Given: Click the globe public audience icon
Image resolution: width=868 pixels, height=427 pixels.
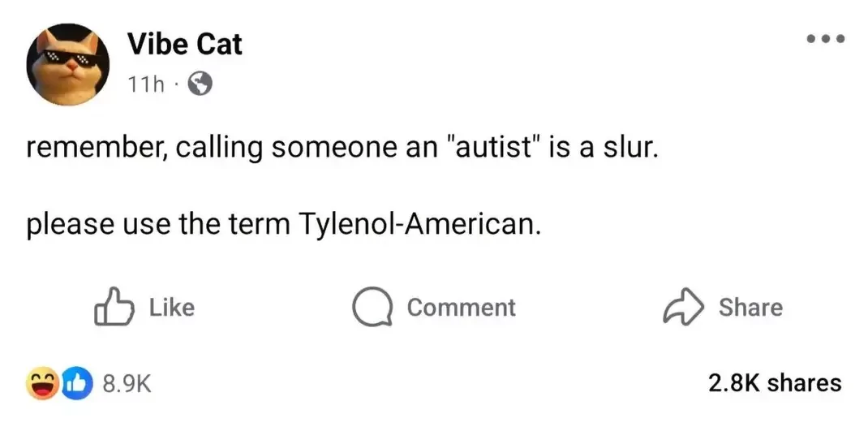Looking at the screenshot, I should [x=200, y=84].
